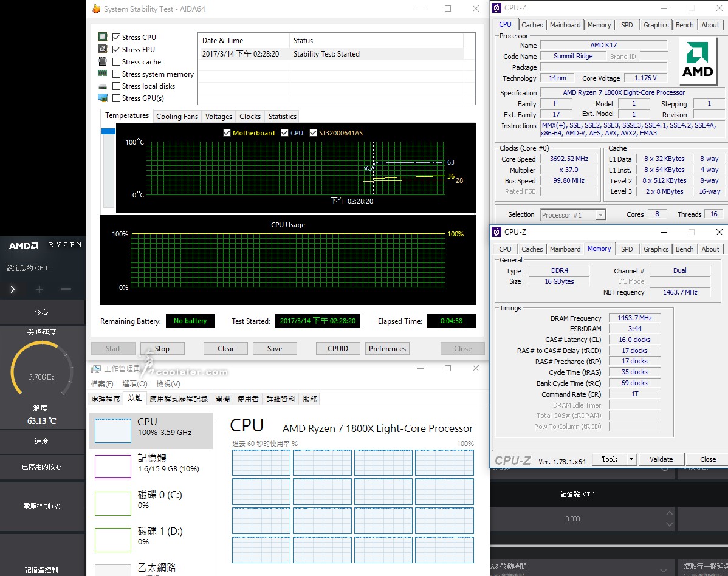
Task: Click the Clear button in AIDA64
Action: [x=225, y=349]
